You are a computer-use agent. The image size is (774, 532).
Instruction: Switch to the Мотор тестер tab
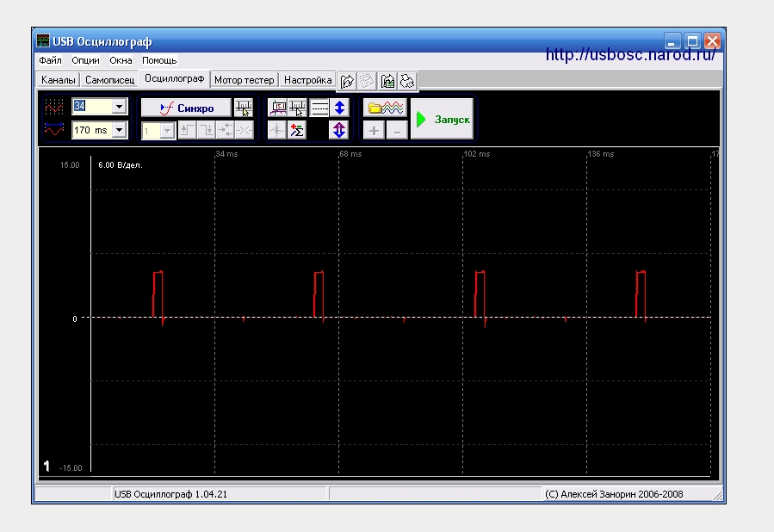point(244,80)
